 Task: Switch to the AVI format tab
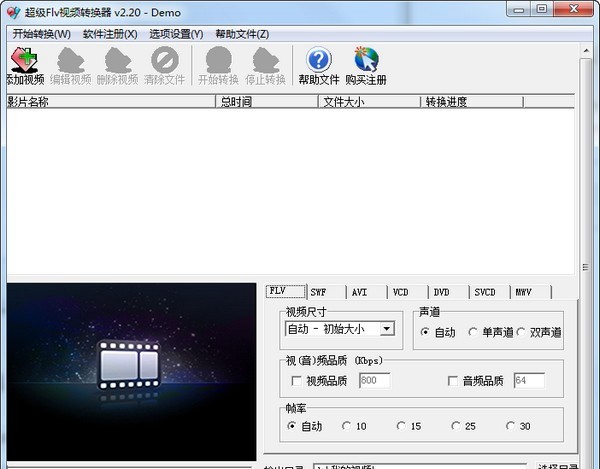(367, 292)
